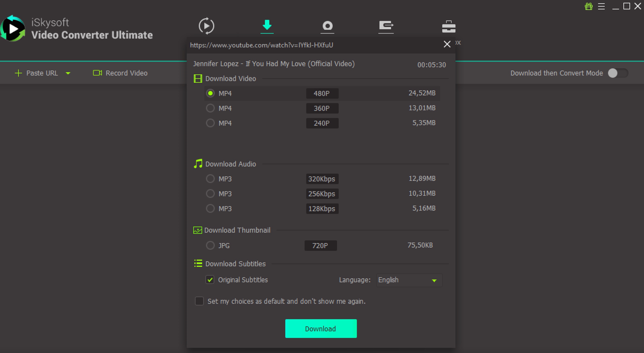Click the Paste URL button

tap(37, 73)
